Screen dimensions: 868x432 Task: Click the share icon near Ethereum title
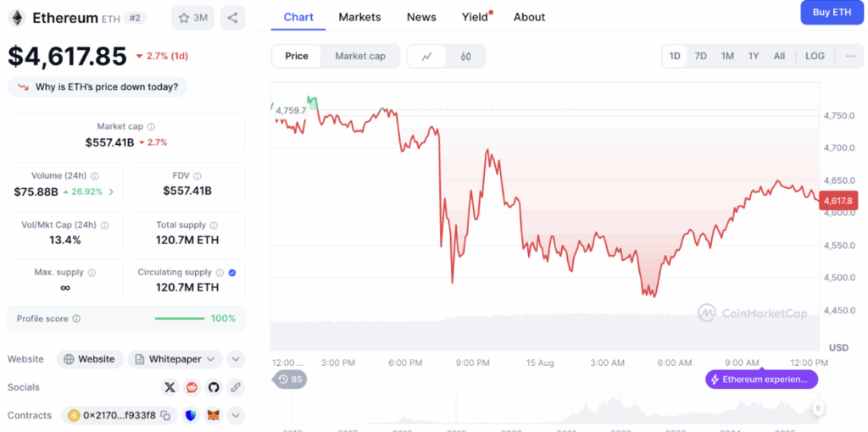(232, 17)
